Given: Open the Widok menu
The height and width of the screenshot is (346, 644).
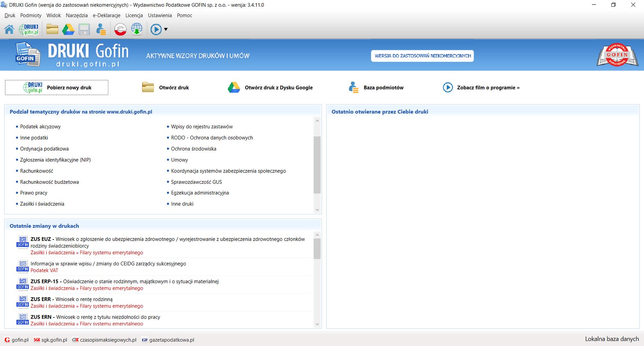Looking at the screenshot, I should 54,15.
